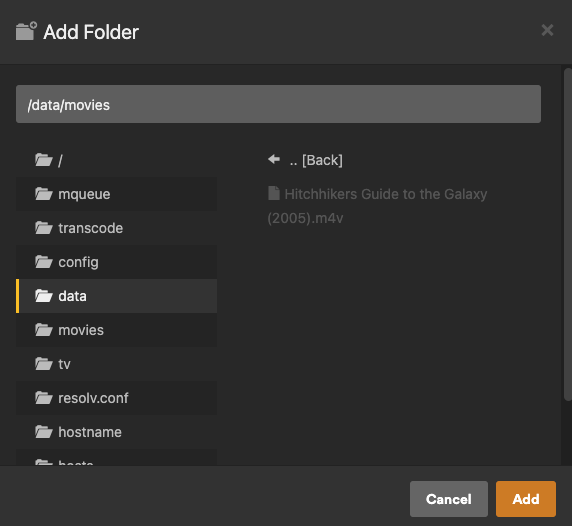Screen dimensions: 572x526
Task: Click the folder icon beside tv
Action: (44, 364)
